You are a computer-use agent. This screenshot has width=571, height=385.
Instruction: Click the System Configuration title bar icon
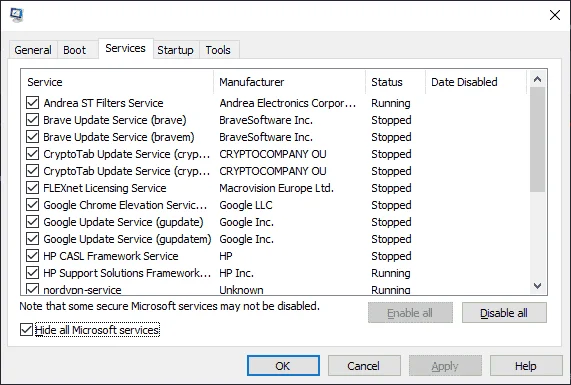click(x=17, y=15)
